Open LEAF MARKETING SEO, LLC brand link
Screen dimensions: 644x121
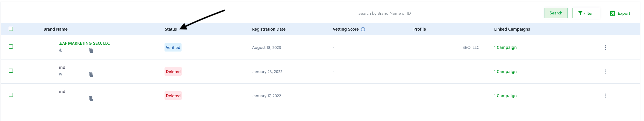point(84,43)
